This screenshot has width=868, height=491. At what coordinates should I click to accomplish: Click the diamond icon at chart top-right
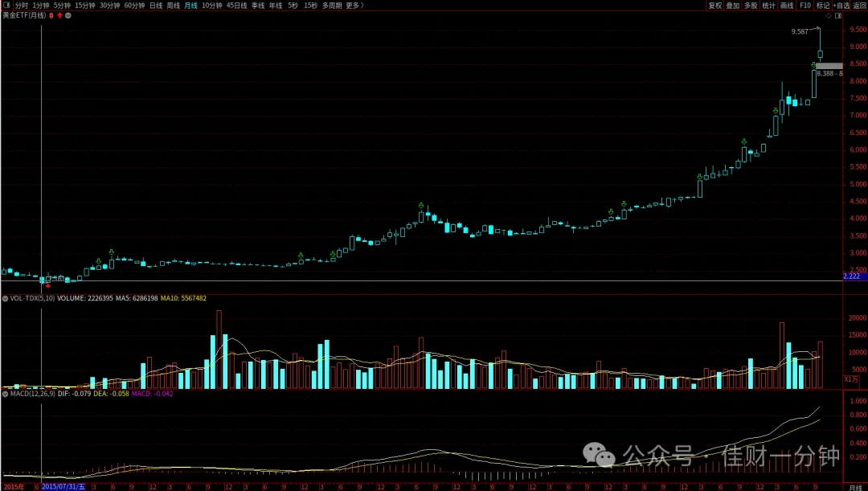tap(829, 16)
